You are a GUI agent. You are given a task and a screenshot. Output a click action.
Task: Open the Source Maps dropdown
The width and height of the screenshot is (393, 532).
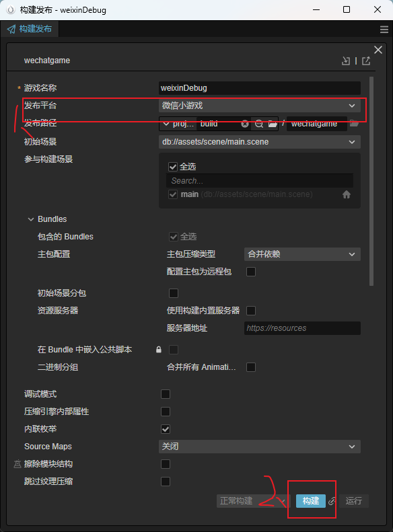[x=259, y=447]
